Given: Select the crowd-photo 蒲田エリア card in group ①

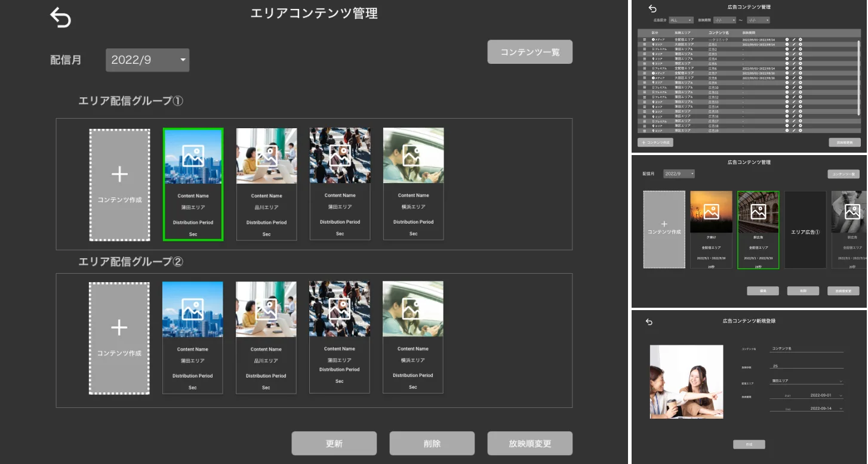Looking at the screenshot, I should (x=340, y=184).
